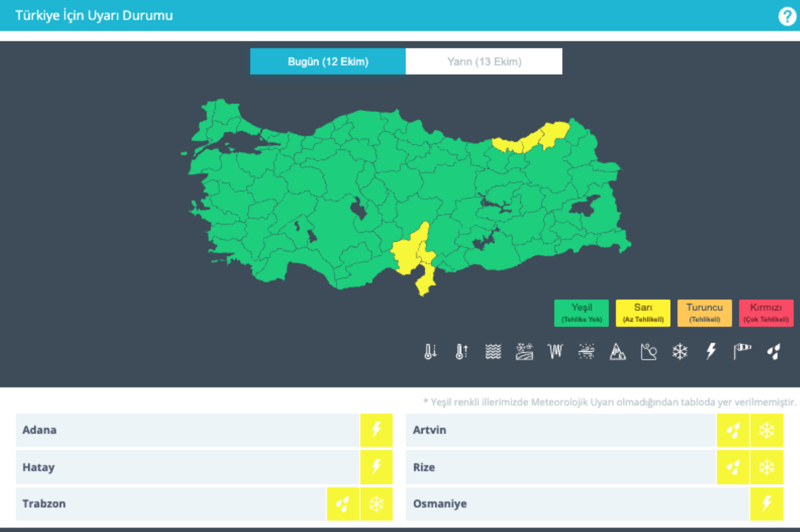Click the yellow Hatay region on map

tap(425, 281)
